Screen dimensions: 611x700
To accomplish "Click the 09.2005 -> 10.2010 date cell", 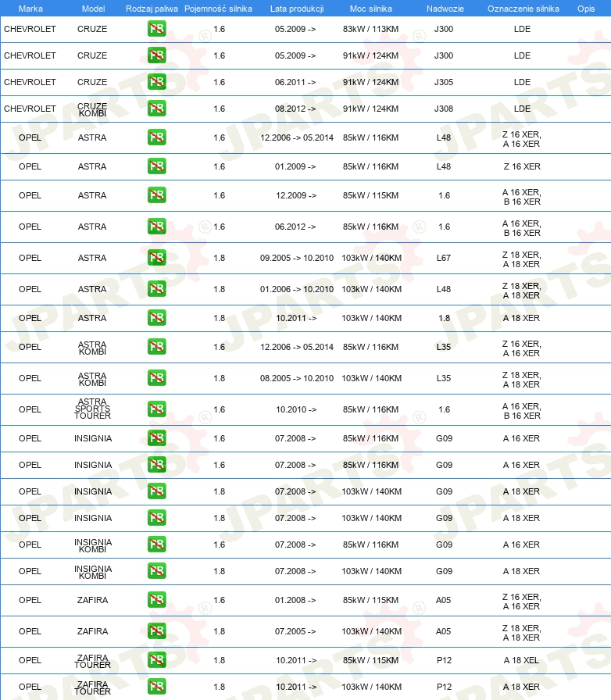I will pyautogui.click(x=297, y=258).
